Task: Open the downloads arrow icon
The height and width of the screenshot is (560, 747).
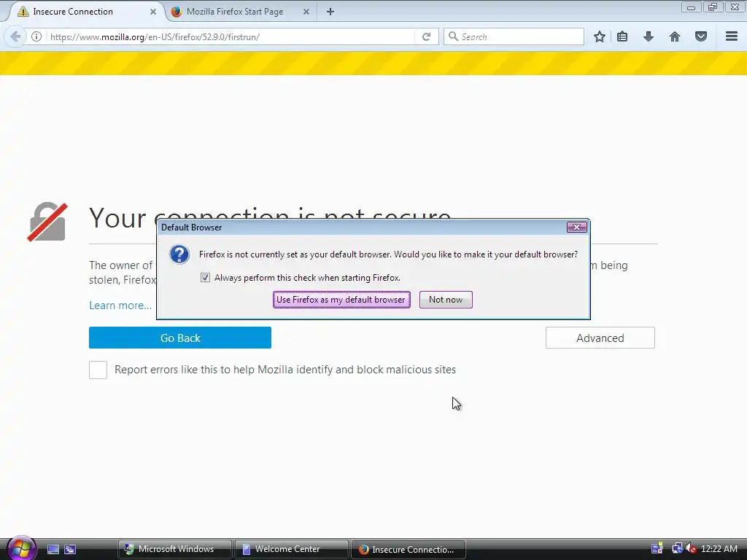Action: click(649, 36)
